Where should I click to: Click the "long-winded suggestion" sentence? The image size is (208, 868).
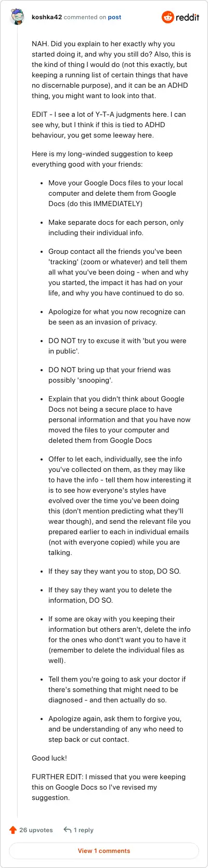coord(102,159)
